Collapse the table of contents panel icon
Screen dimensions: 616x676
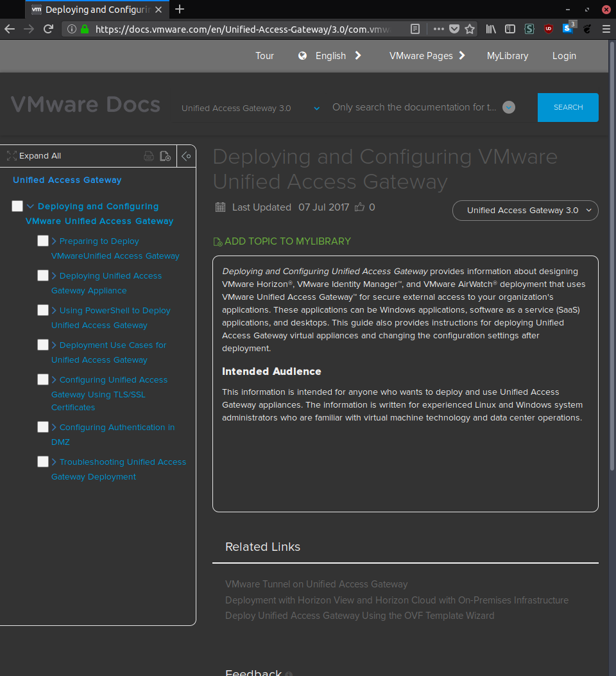186,155
